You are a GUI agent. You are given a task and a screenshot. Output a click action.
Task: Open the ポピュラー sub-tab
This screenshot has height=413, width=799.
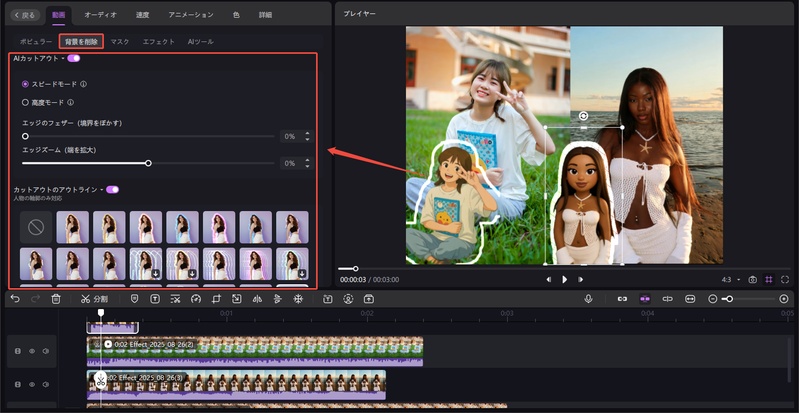point(36,42)
